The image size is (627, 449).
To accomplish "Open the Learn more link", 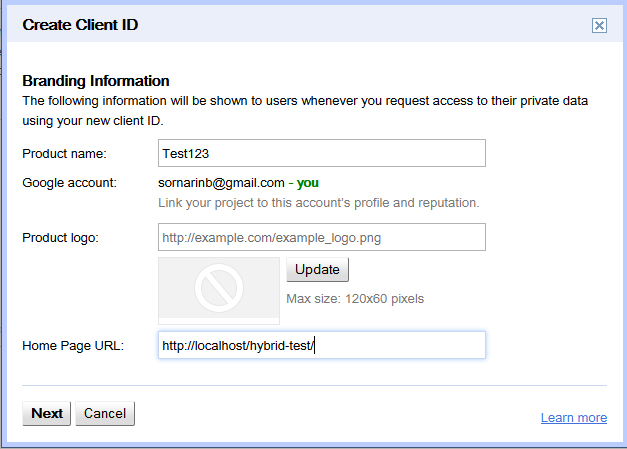I will pyautogui.click(x=573, y=418).
